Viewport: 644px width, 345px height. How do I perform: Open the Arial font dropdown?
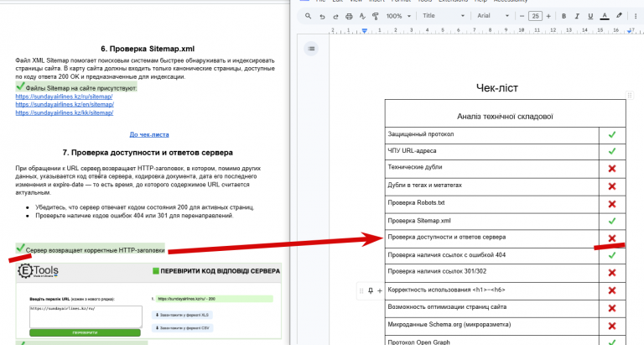click(493, 16)
